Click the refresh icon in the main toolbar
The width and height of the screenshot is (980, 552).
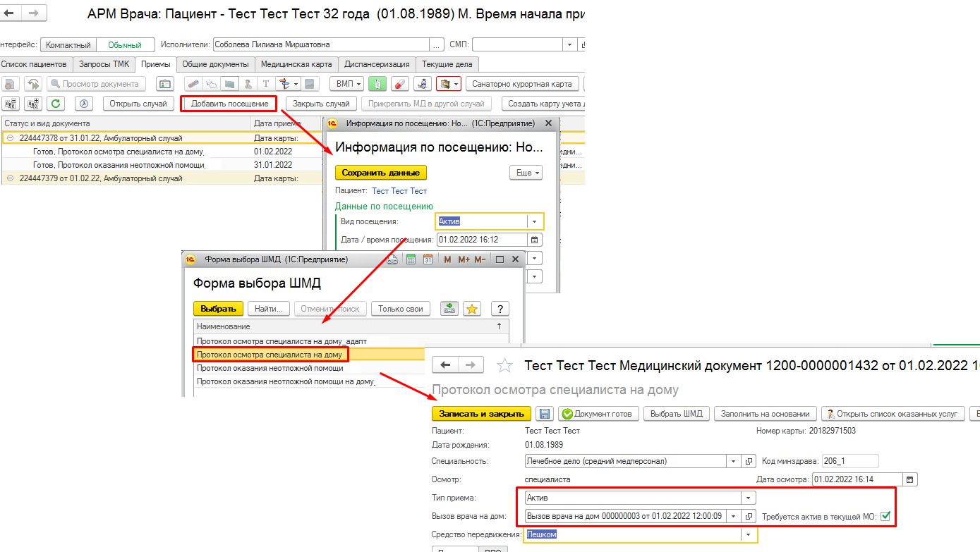pyautogui.click(x=56, y=103)
